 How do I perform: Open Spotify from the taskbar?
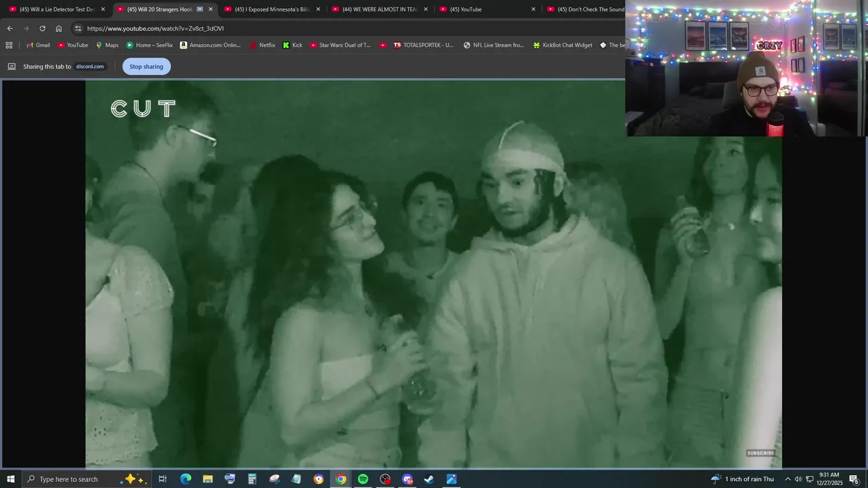363,479
